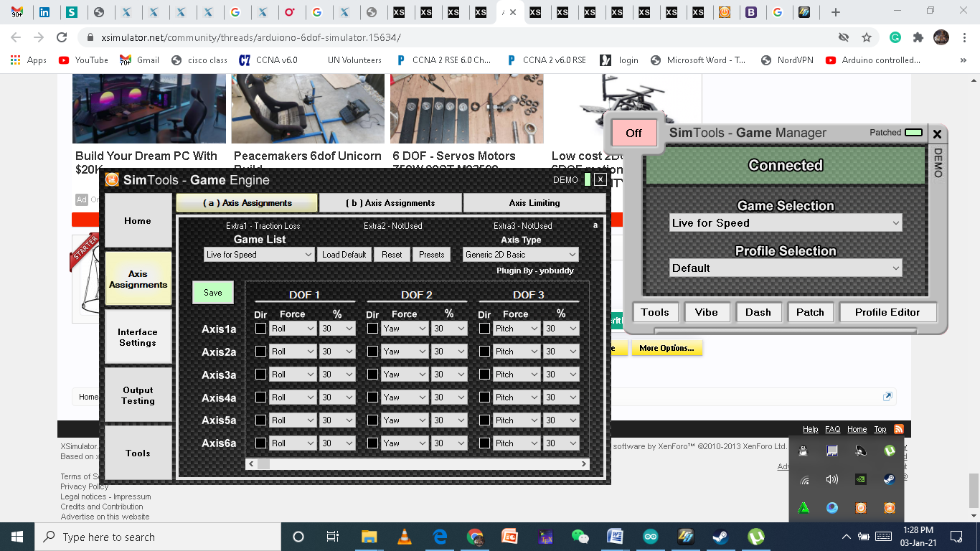The image size is (980, 551).
Task: Click the Wi-Fi network tray icon
Action: pyautogui.click(x=804, y=479)
